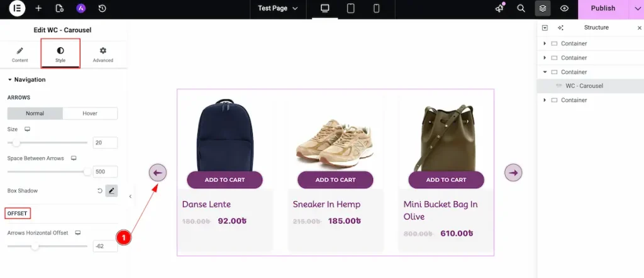
Task: Toggle the Structure layers panel icon
Action: 543,9
